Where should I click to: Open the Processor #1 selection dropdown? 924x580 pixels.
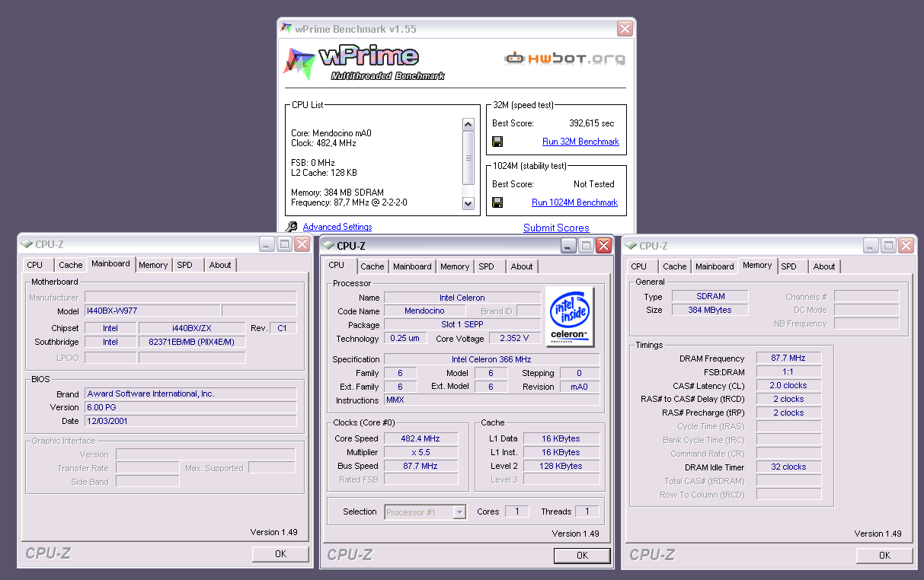pos(459,512)
